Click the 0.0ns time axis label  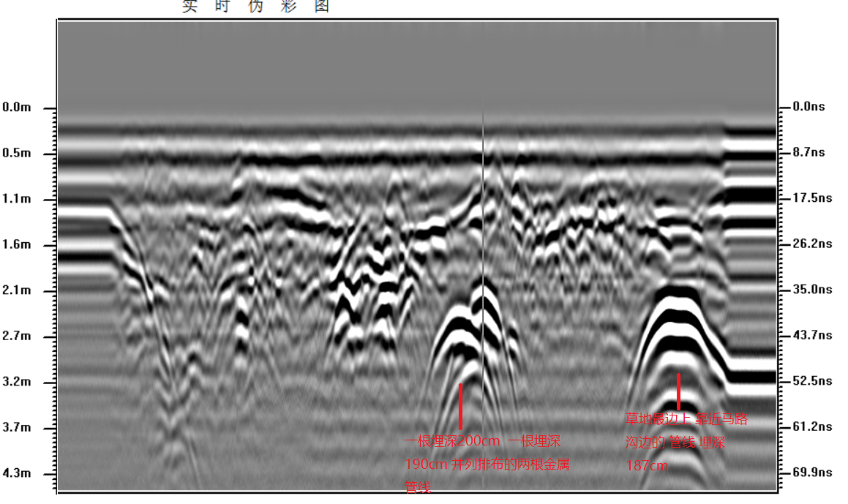coord(808,107)
